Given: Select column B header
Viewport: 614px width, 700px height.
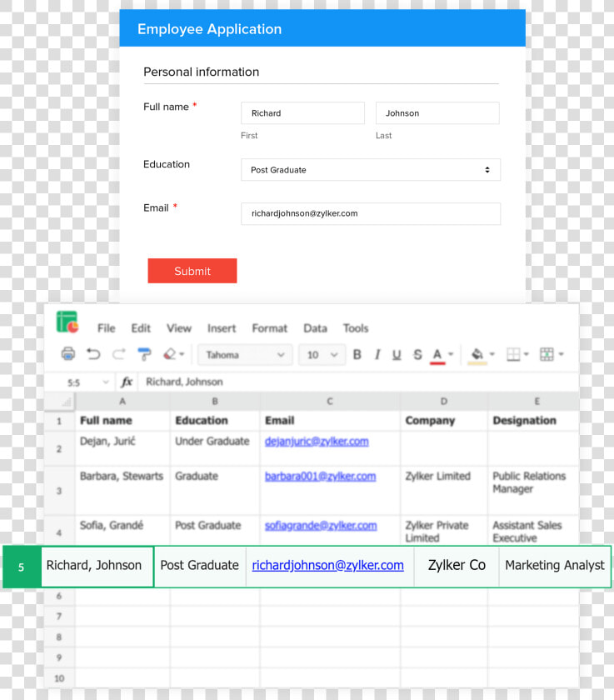Looking at the screenshot, I should [x=215, y=402].
